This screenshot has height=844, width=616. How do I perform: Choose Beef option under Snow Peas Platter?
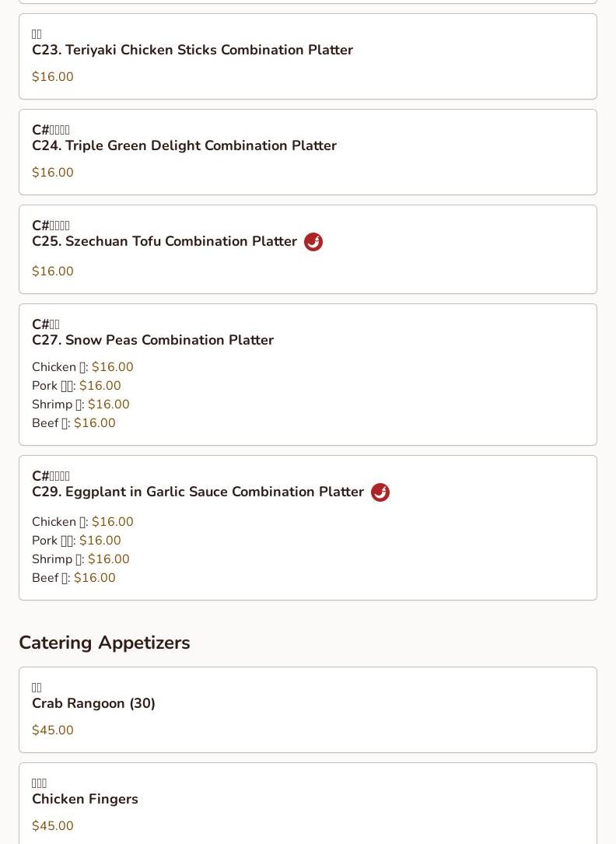(73, 423)
